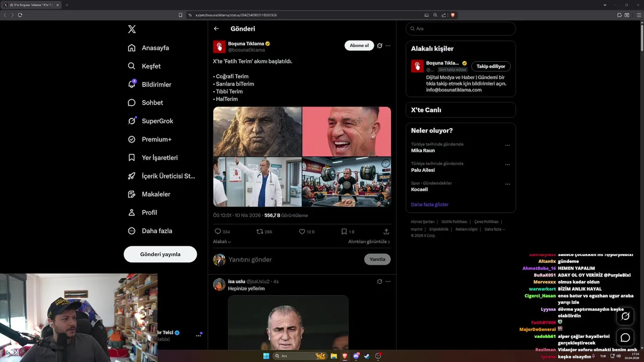Click the İçerik Üreticisi rocket icon
The width and height of the screenshot is (644, 362).
[x=132, y=176]
